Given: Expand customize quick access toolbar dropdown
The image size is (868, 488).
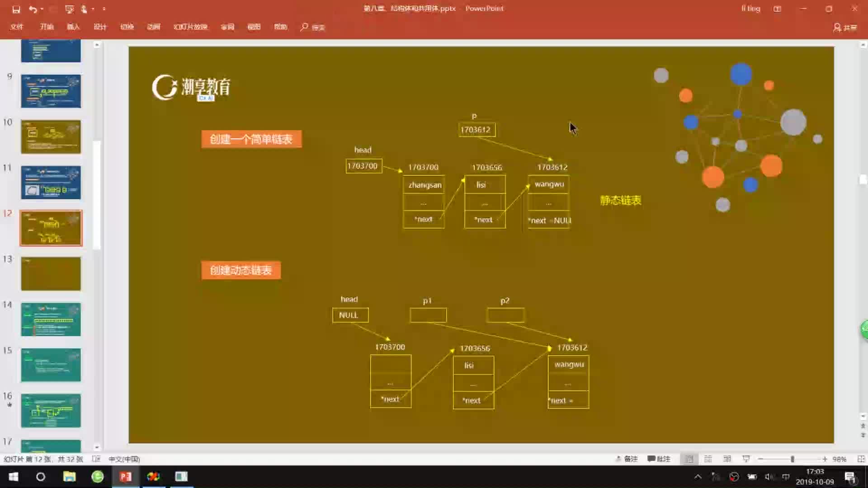Looking at the screenshot, I should [x=104, y=9].
